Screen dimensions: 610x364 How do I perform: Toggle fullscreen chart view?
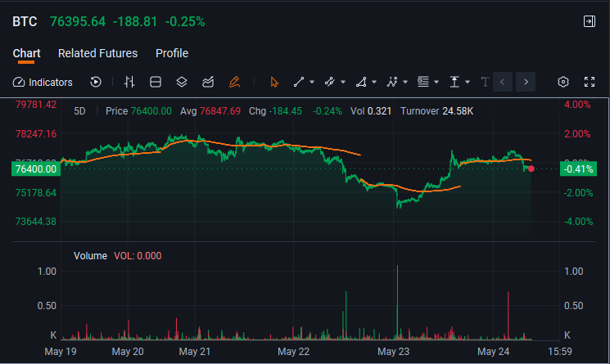tap(590, 82)
